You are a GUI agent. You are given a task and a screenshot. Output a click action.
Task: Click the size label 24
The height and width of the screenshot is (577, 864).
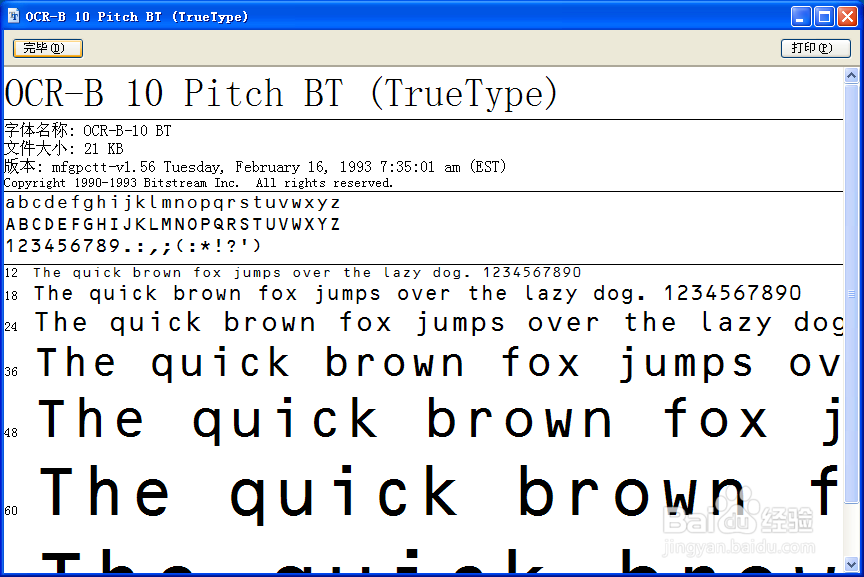pos(11,327)
